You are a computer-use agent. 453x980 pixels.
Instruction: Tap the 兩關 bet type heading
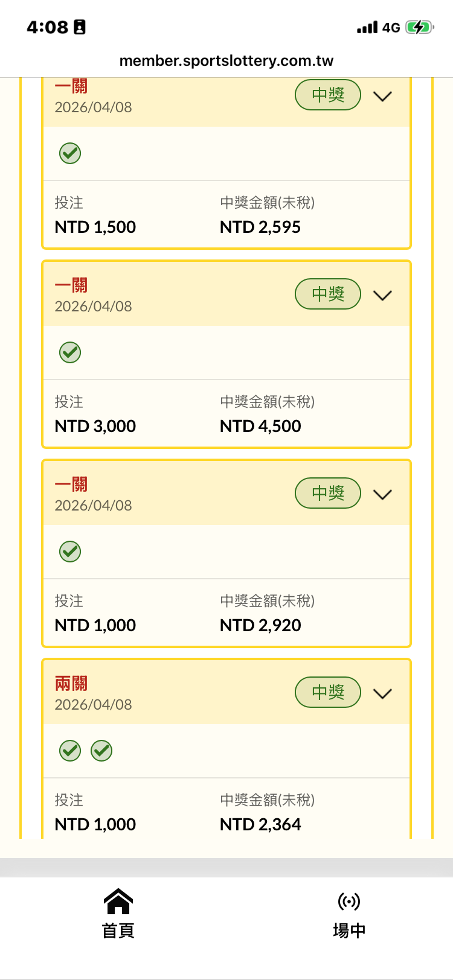click(x=71, y=684)
